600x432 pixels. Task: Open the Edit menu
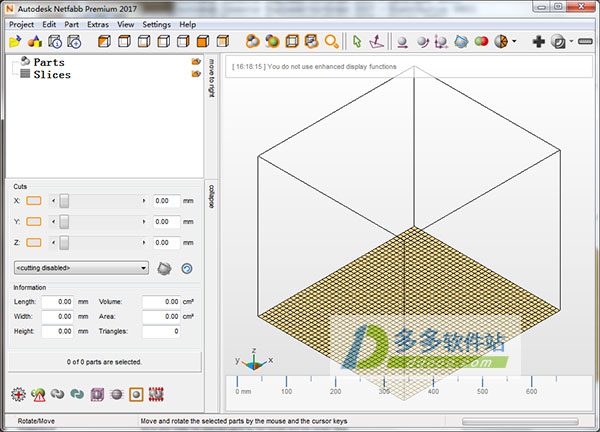49,24
